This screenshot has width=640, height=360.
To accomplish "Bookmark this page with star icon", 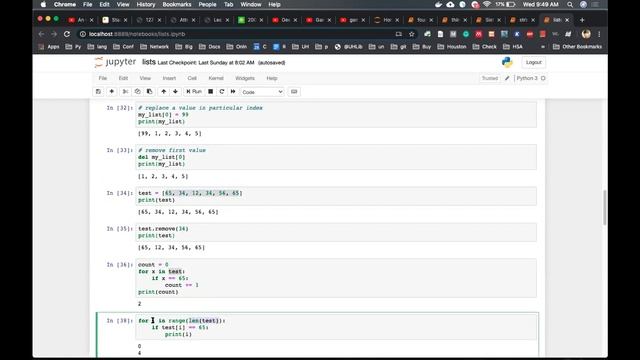I will (411, 34).
